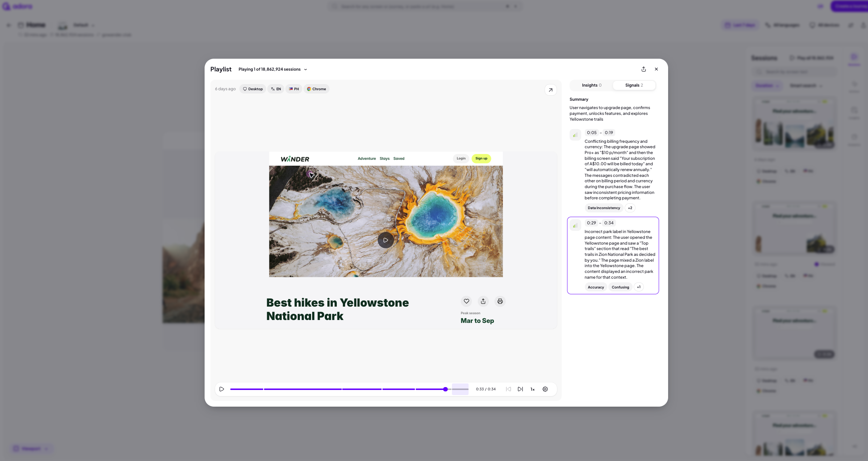Click the Sign up button
This screenshot has height=461, width=868.
coord(481,158)
